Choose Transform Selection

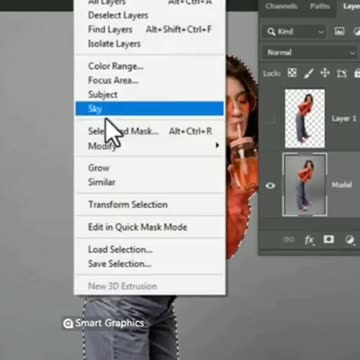click(150, 204)
